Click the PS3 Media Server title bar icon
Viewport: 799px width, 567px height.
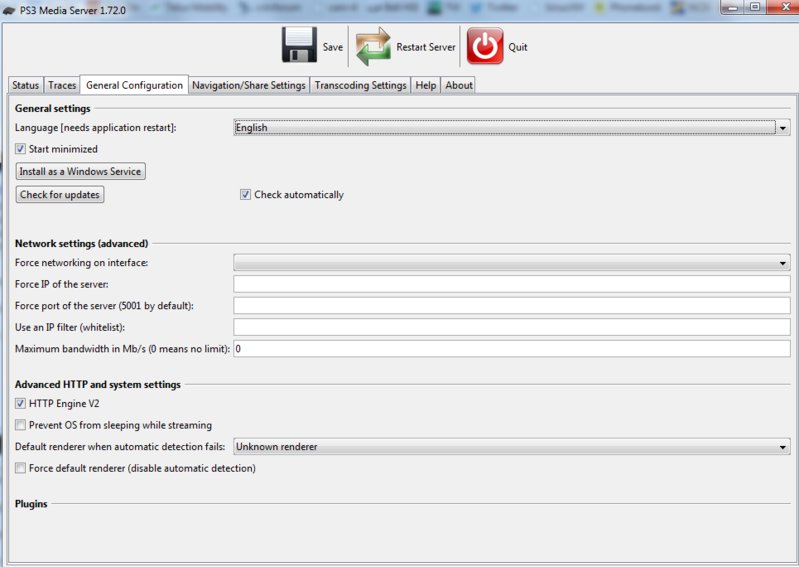coord(9,10)
